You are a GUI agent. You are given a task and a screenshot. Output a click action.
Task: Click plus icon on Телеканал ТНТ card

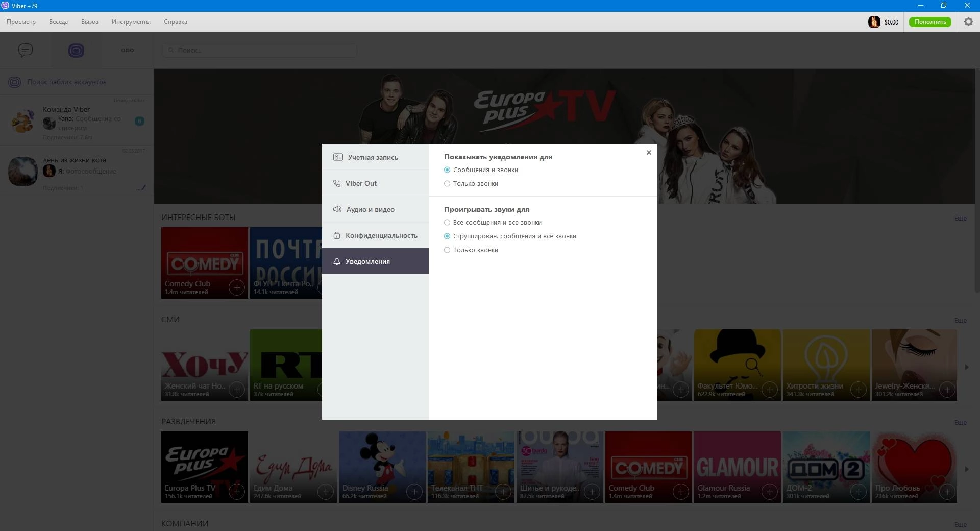[503, 492]
